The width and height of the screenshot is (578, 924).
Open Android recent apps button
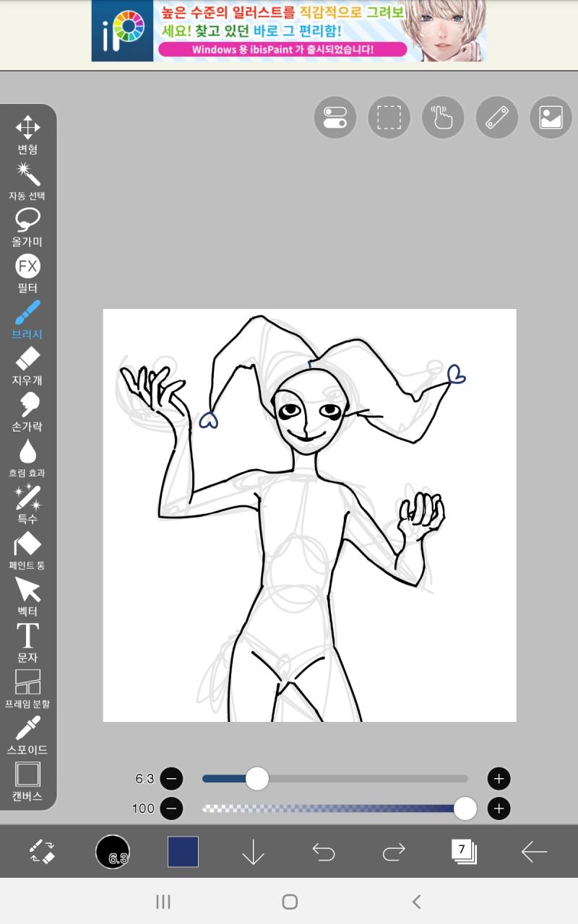(163, 901)
